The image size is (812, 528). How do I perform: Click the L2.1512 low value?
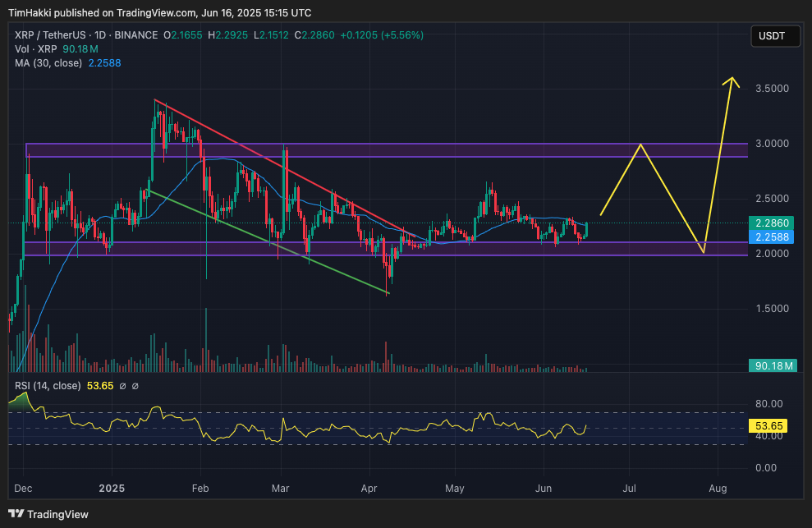(x=271, y=35)
